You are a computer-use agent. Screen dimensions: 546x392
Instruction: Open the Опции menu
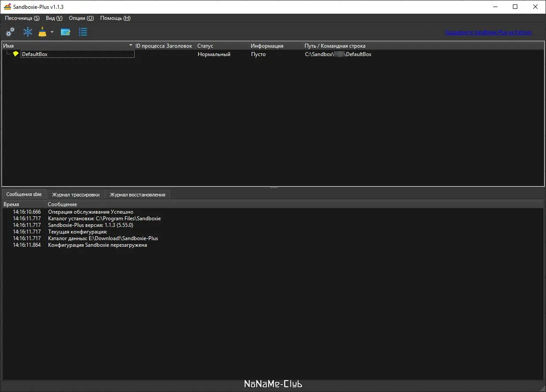click(81, 18)
